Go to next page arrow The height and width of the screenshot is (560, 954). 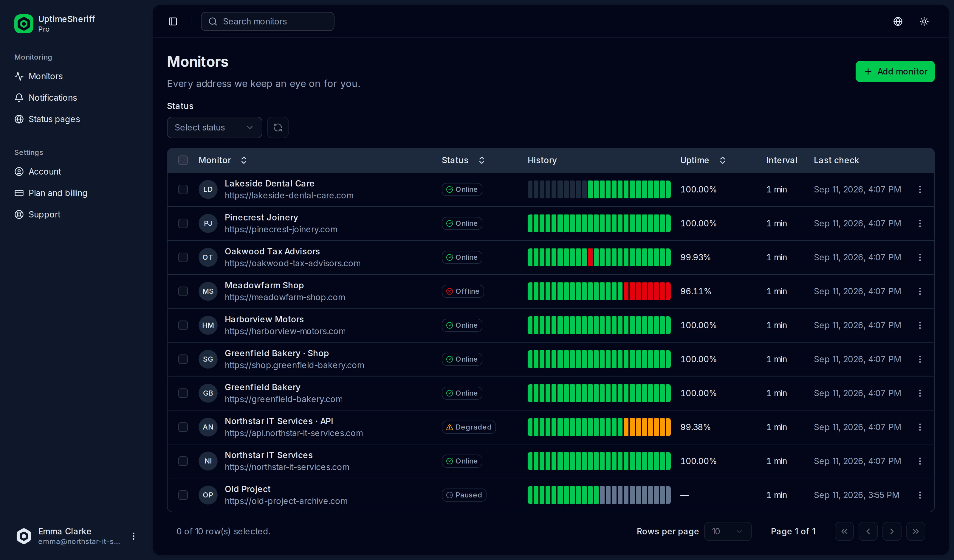[x=891, y=531]
